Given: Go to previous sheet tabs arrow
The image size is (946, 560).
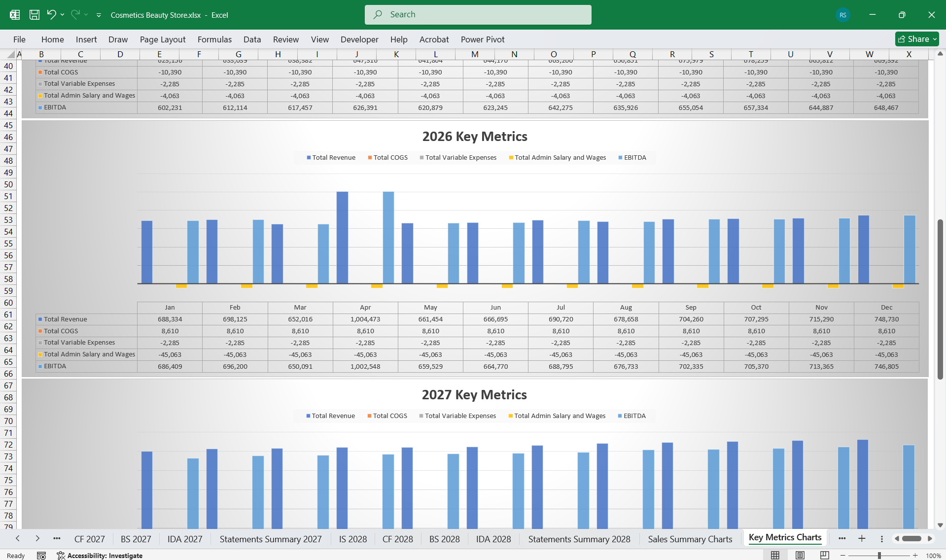Looking at the screenshot, I should [18, 539].
